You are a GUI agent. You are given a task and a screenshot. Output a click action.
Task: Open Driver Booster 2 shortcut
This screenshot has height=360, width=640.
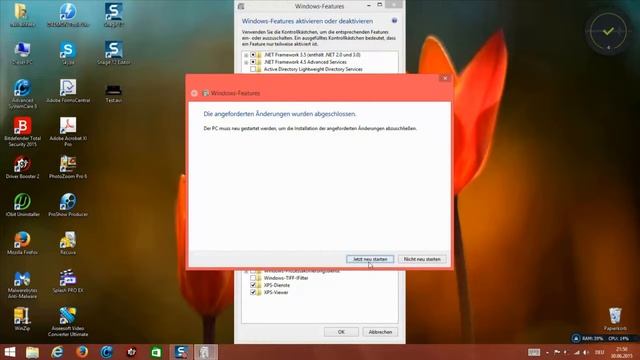(22, 167)
